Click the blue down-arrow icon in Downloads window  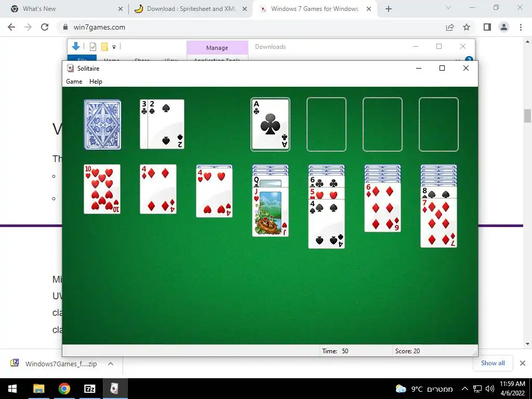76,46
